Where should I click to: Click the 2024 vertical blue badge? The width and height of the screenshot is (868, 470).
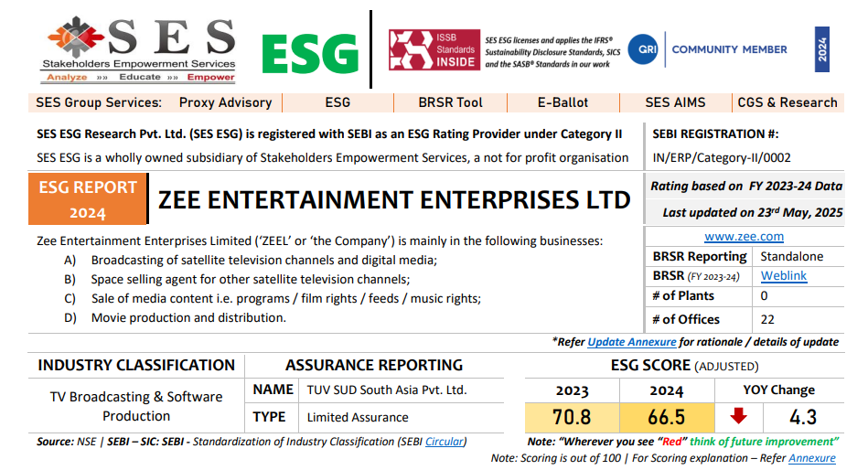822,49
